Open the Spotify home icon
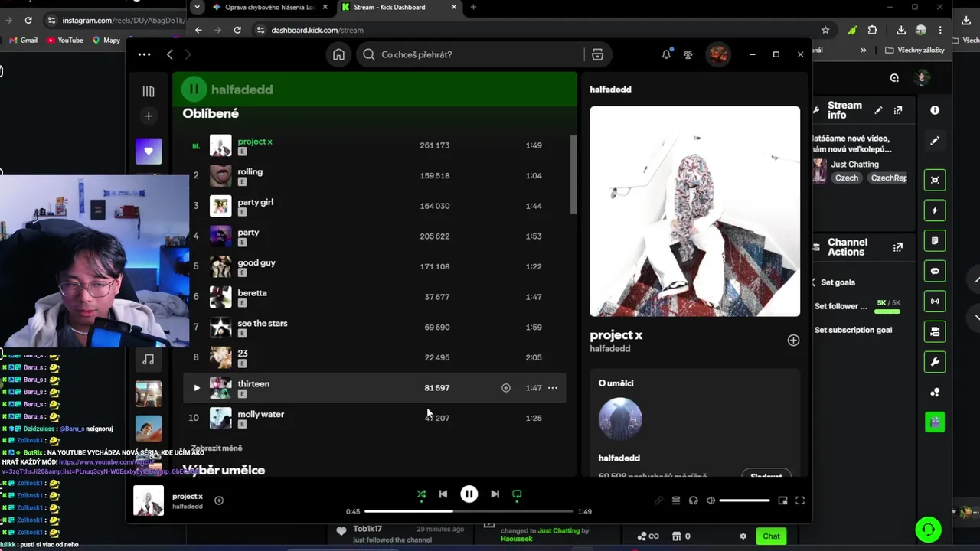This screenshot has width=980, height=551. 338,54
